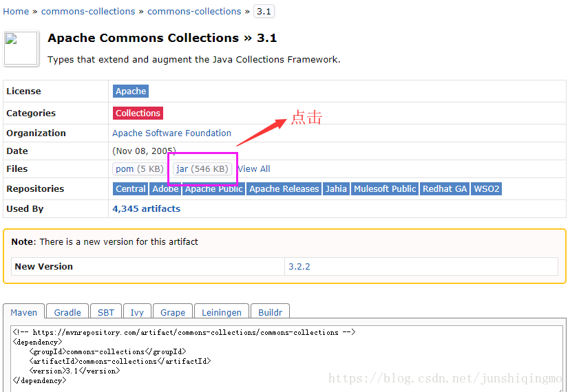Open the Apache Releases repository tag
This screenshot has height=392, width=570.
[x=284, y=189]
